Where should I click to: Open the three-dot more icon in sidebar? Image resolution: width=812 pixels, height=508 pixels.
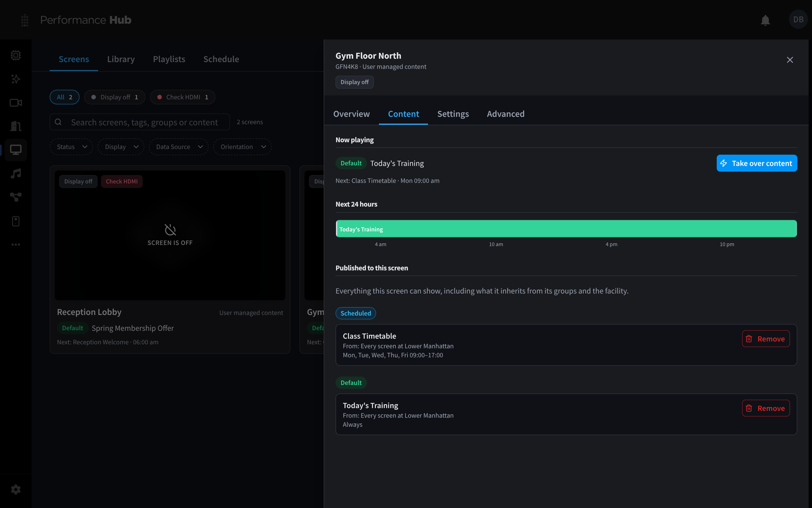pos(16,245)
